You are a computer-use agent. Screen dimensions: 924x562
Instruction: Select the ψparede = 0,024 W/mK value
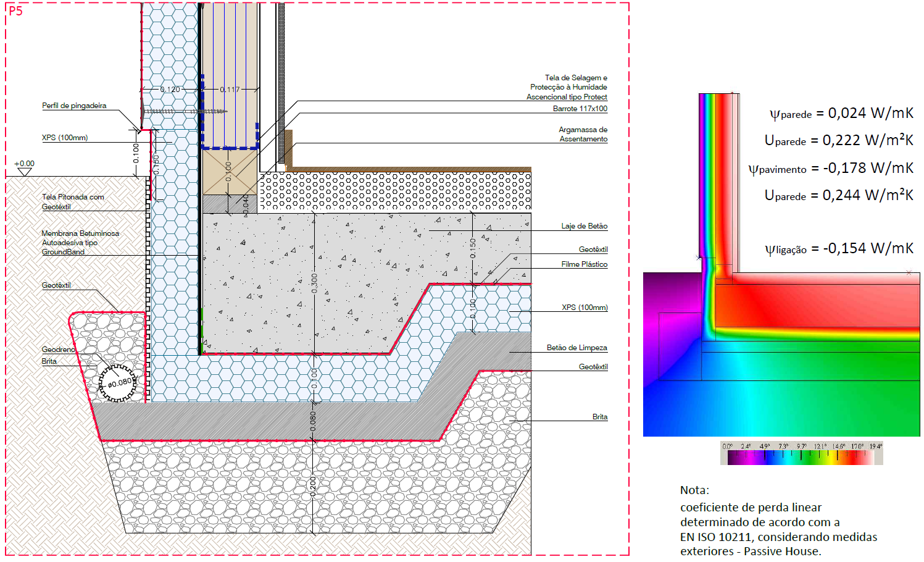click(841, 113)
